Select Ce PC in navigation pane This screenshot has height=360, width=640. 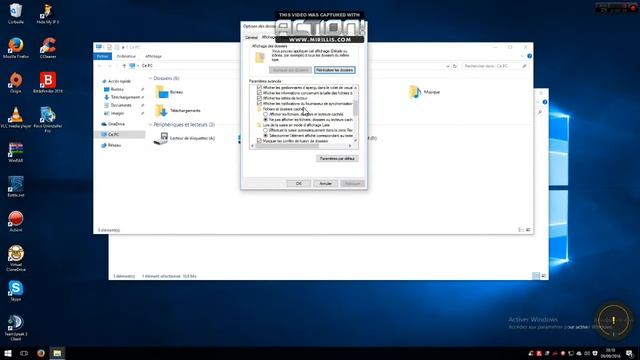113,134
